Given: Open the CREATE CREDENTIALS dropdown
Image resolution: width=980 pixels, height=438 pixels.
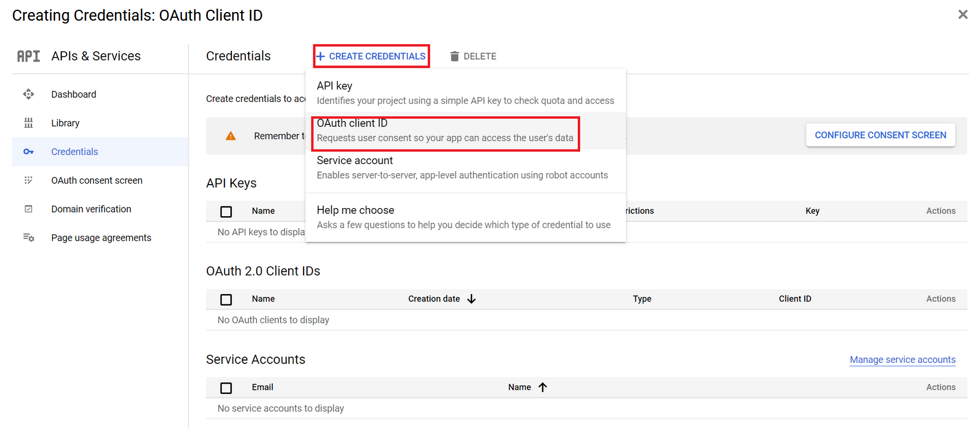Looking at the screenshot, I should pyautogui.click(x=372, y=56).
